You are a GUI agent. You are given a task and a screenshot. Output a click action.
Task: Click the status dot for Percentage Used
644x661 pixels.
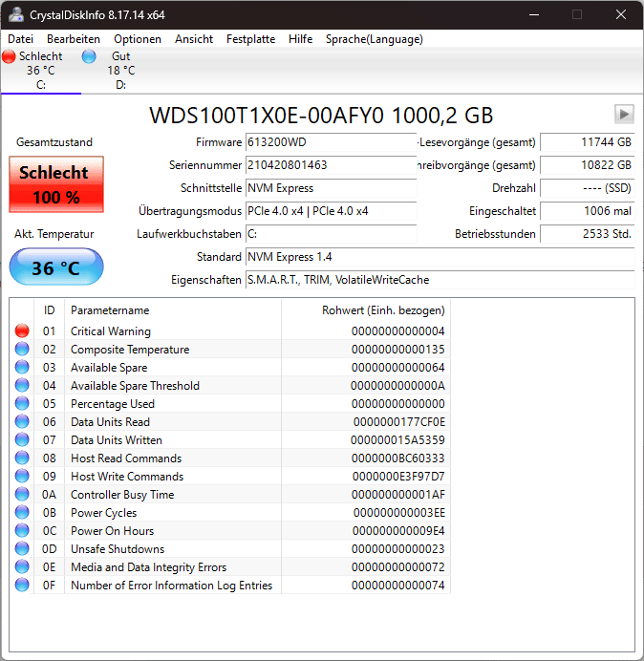click(x=22, y=403)
